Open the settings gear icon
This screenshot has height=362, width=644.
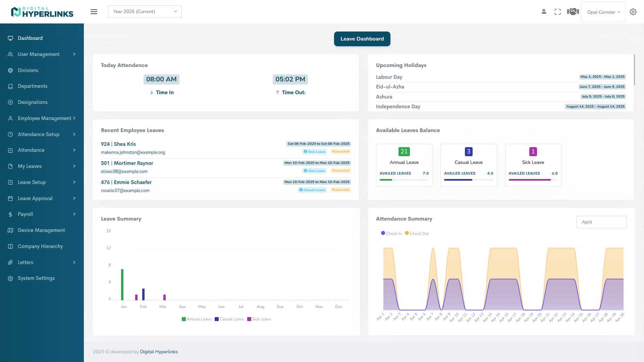(x=633, y=12)
